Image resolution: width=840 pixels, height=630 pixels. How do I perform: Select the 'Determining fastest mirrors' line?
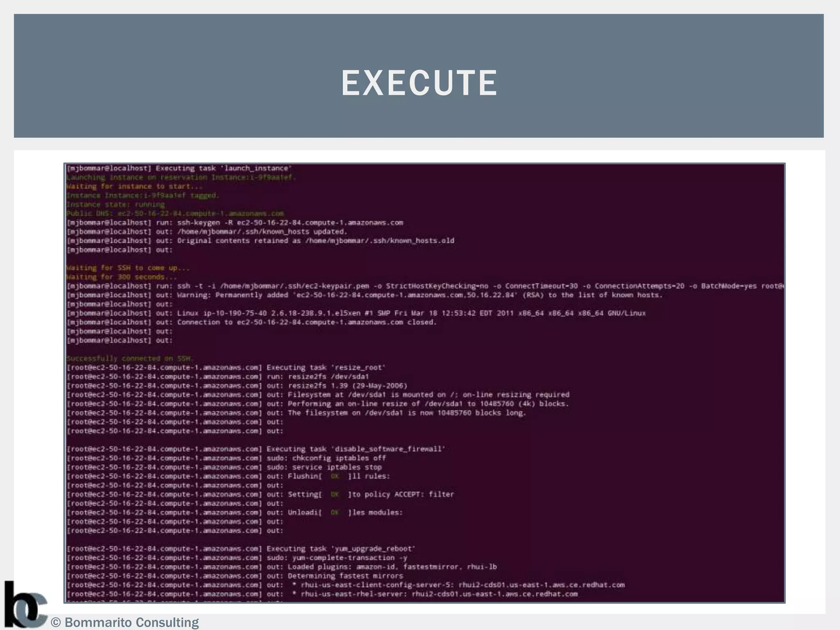point(235,576)
